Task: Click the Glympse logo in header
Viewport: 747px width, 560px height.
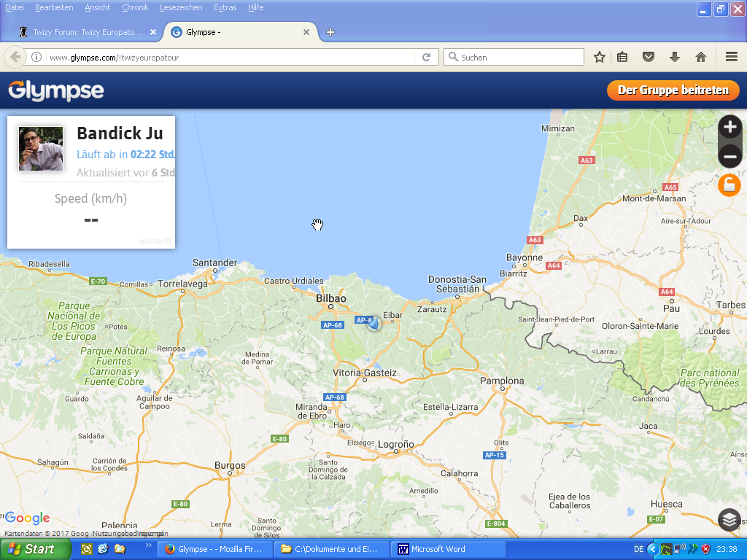Action: [x=56, y=90]
